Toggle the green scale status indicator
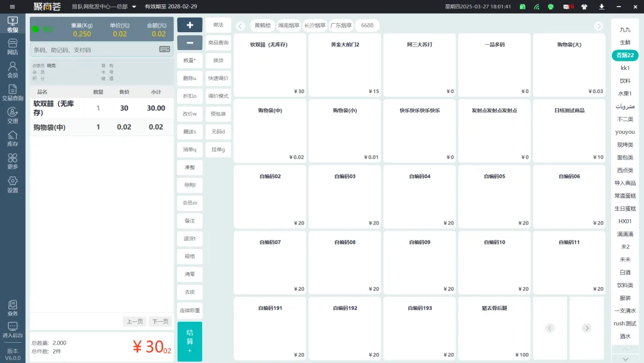Screen dimensions: 644x363 pos(36,29)
